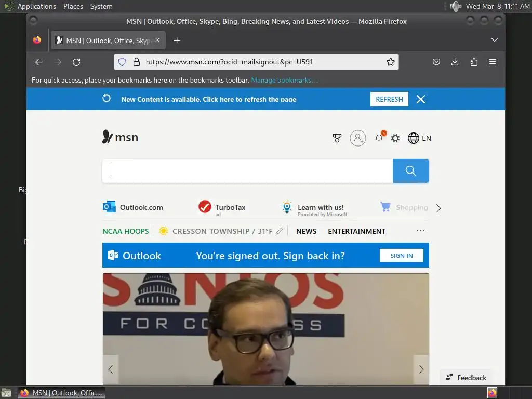The image size is (532, 399).
Task: Open the Firefox downloads panel
Action: [455, 62]
